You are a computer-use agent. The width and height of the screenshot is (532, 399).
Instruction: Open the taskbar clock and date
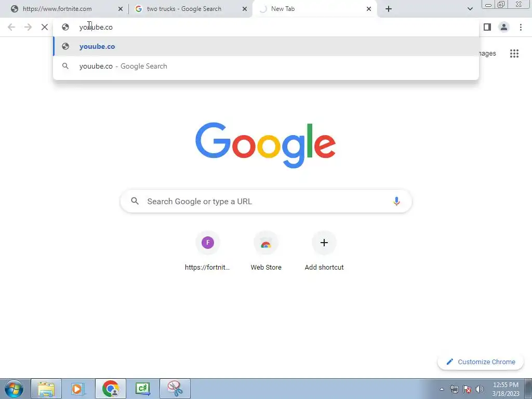[506, 389]
